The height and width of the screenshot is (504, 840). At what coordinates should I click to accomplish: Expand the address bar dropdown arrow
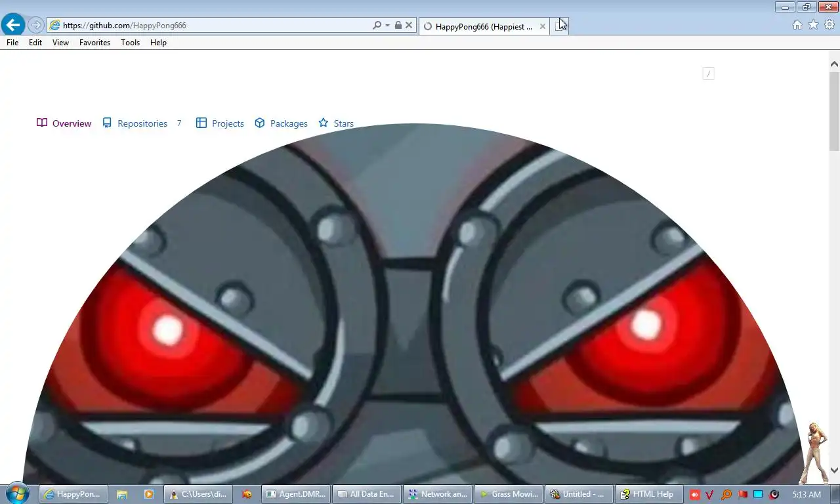pyautogui.click(x=387, y=25)
